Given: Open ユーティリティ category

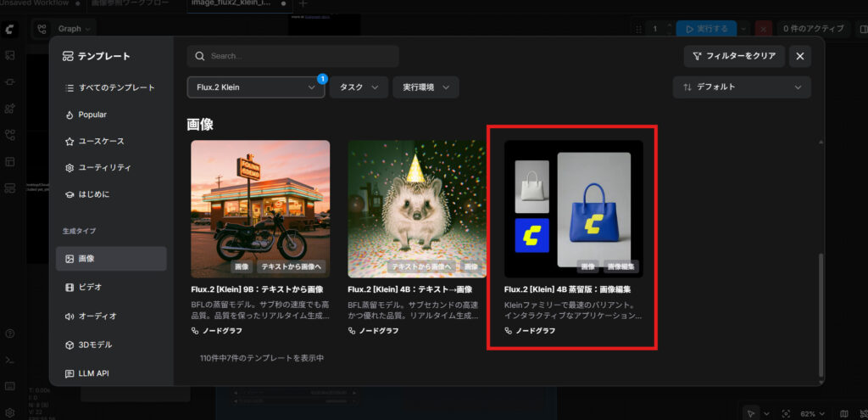Looking at the screenshot, I should 104,167.
